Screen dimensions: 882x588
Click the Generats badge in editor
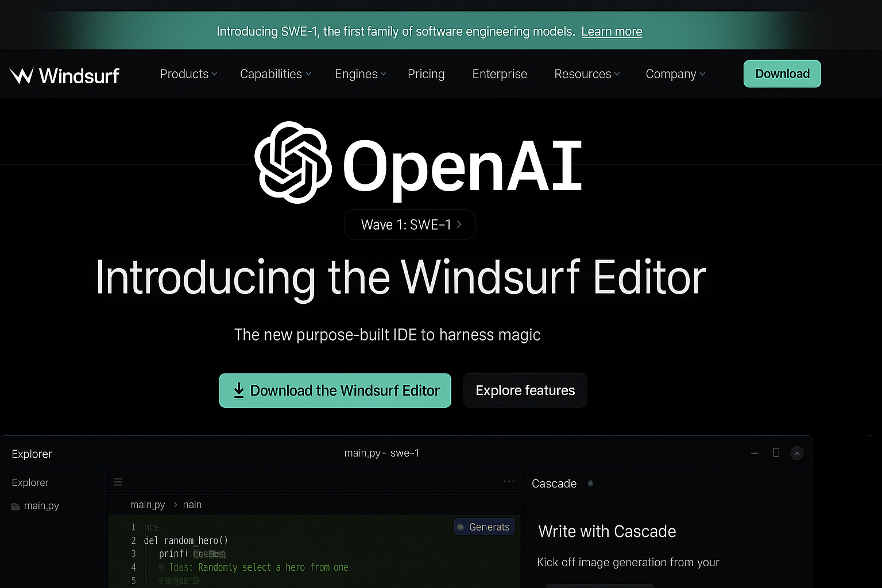484,527
